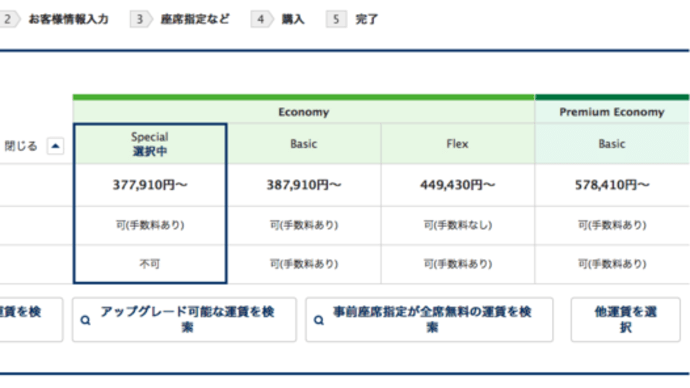This screenshot has height=388, width=690.
Task: Click the 387,910円 price cell
Action: 304,185
